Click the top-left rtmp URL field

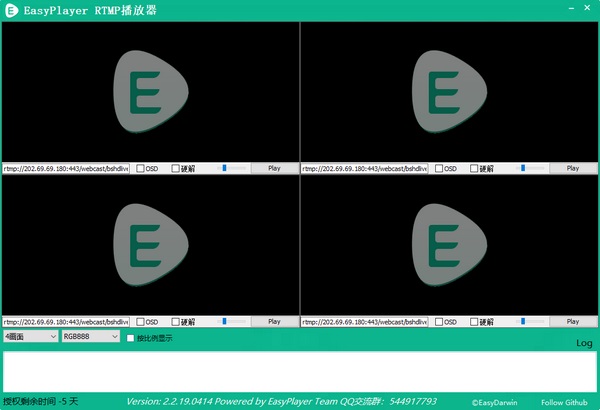[66, 168]
